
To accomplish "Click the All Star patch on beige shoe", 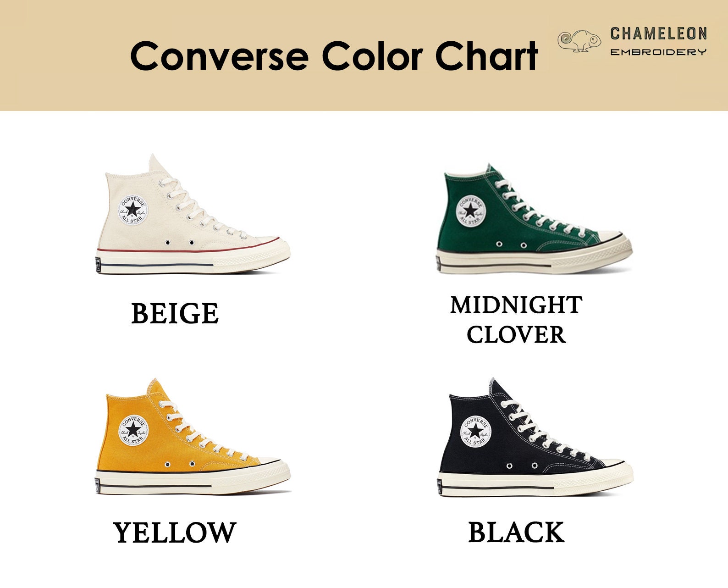I will [133, 210].
